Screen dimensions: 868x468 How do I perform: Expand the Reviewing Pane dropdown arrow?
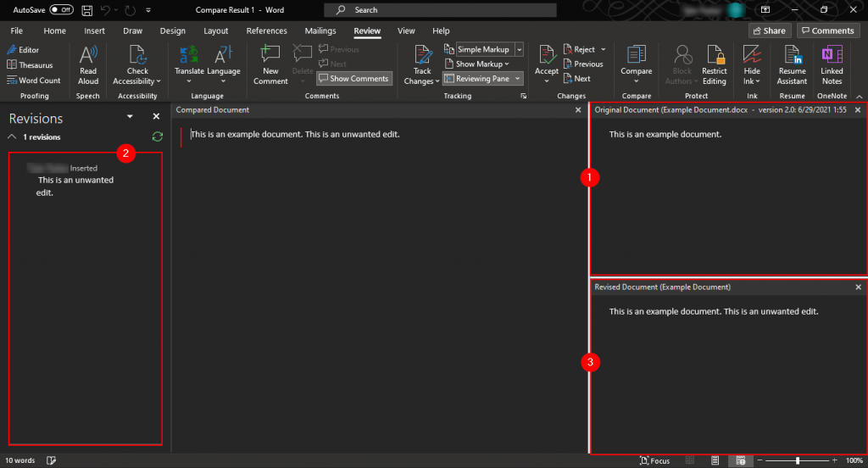click(518, 79)
